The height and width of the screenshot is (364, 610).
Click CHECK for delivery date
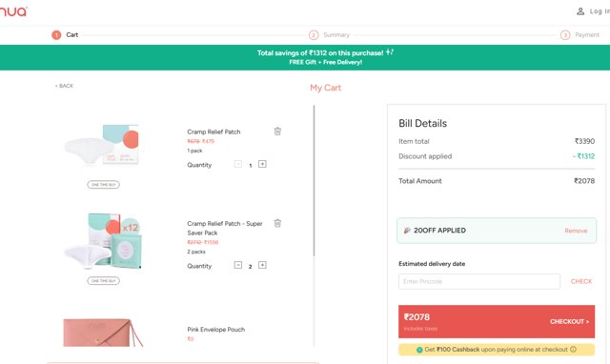pos(581,281)
